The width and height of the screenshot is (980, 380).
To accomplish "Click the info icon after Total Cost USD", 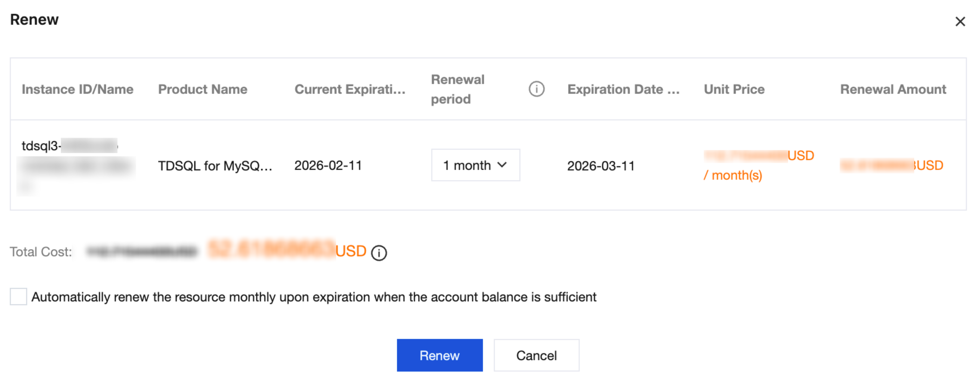I will [x=379, y=253].
